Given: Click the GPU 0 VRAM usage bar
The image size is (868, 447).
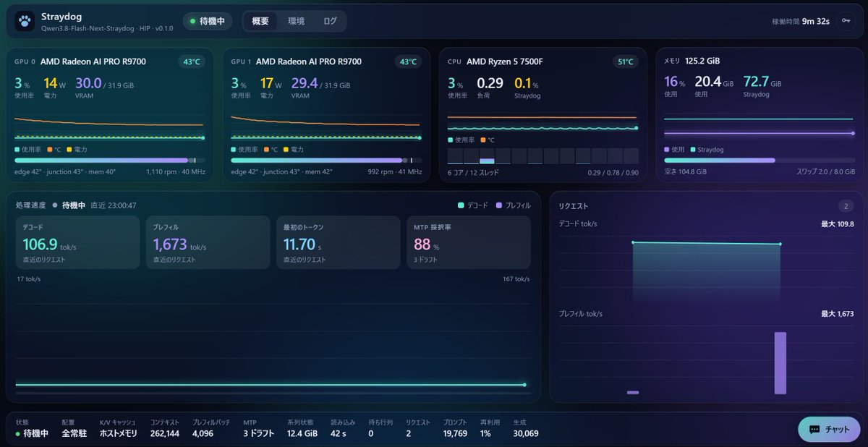Looking at the screenshot, I should point(110,161).
